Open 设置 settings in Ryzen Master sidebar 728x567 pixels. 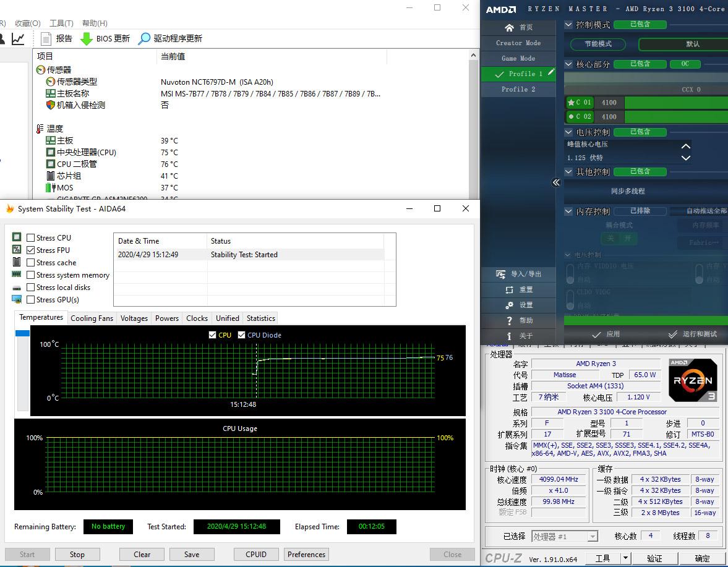[518, 305]
